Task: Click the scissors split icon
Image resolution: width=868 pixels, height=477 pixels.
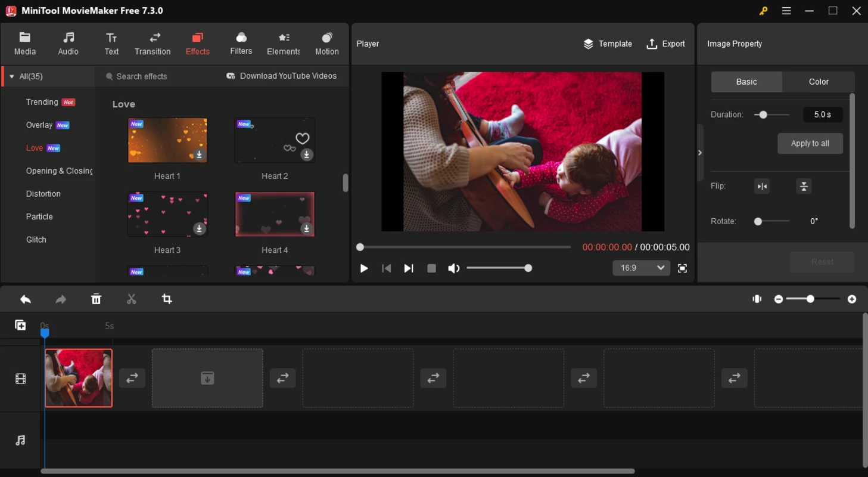Action: point(132,299)
